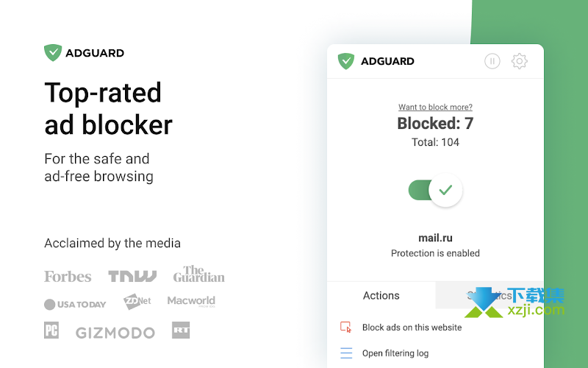Click the Forbes media logo

coord(68,277)
